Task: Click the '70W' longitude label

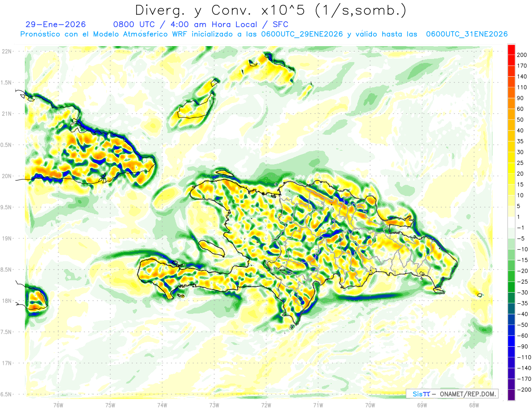Action: coord(370,405)
